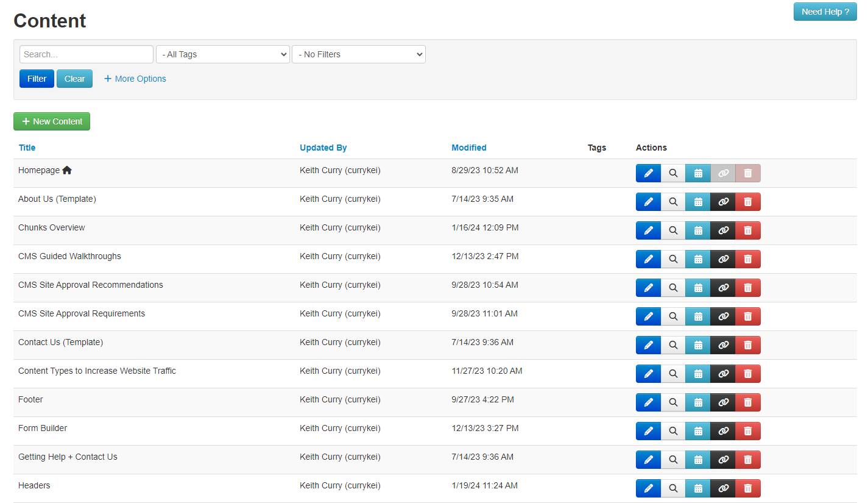868x503 pixels.
Task: Open the No Filters dropdown
Action: [x=358, y=54]
